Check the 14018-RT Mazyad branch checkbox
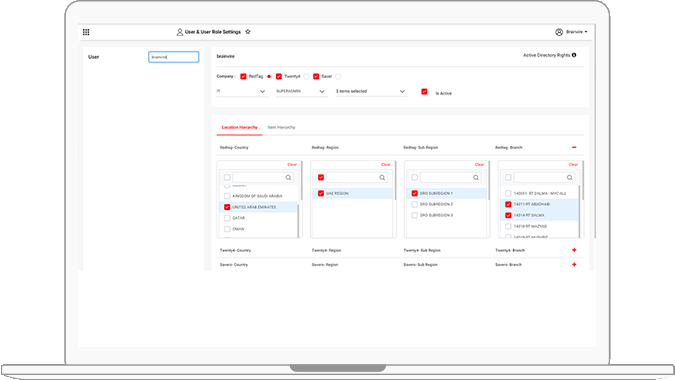 (508, 226)
